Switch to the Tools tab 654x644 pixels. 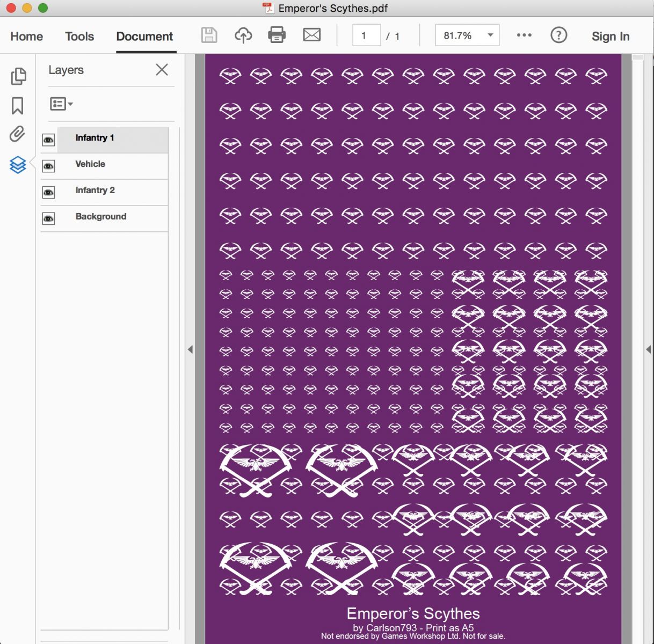click(x=79, y=36)
